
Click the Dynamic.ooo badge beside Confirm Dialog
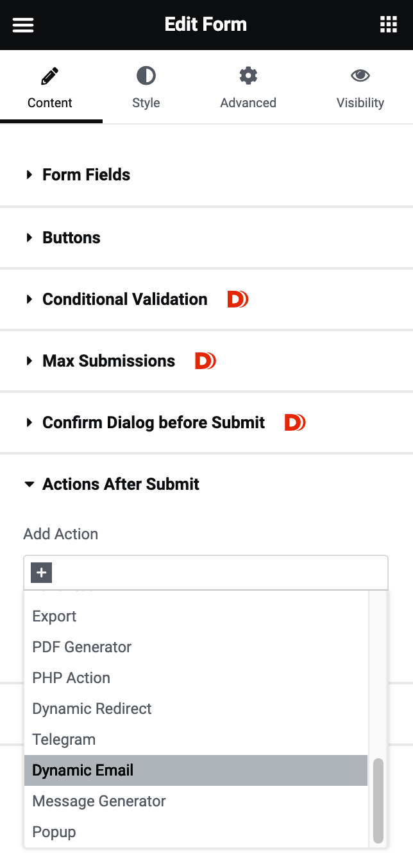pyautogui.click(x=294, y=422)
